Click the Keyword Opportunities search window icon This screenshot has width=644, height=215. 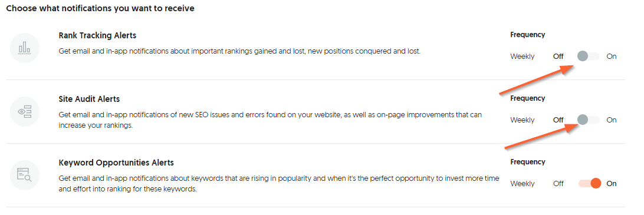tap(25, 175)
